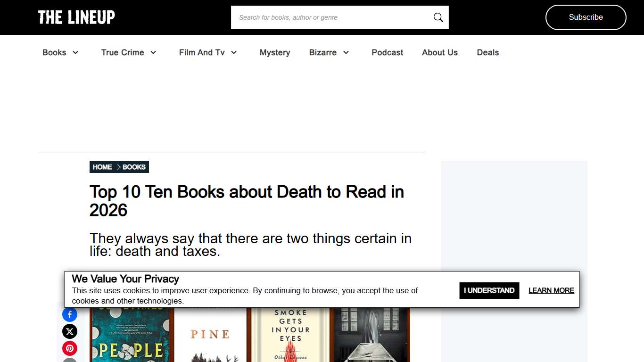Click THE LINEUP logo to go home

point(76,17)
